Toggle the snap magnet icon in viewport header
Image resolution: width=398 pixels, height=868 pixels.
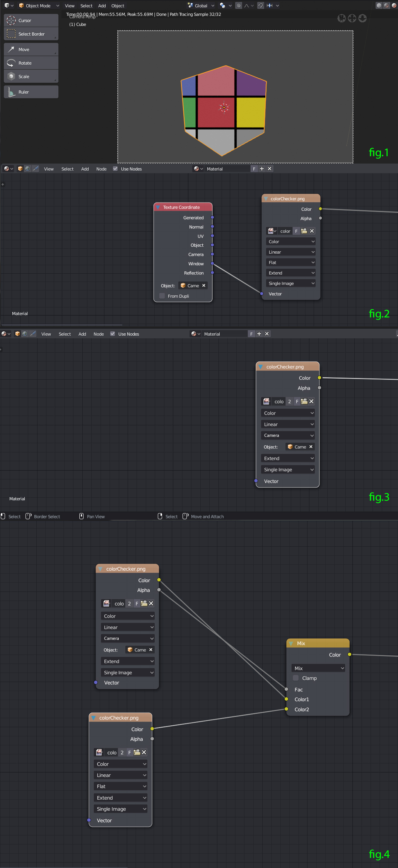click(261, 5)
